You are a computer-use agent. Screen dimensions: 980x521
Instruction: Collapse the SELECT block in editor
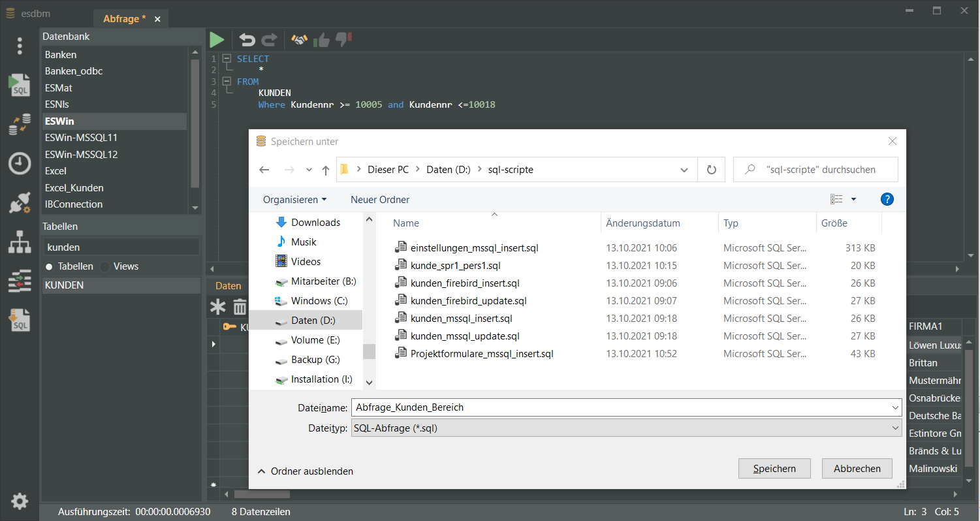227,59
